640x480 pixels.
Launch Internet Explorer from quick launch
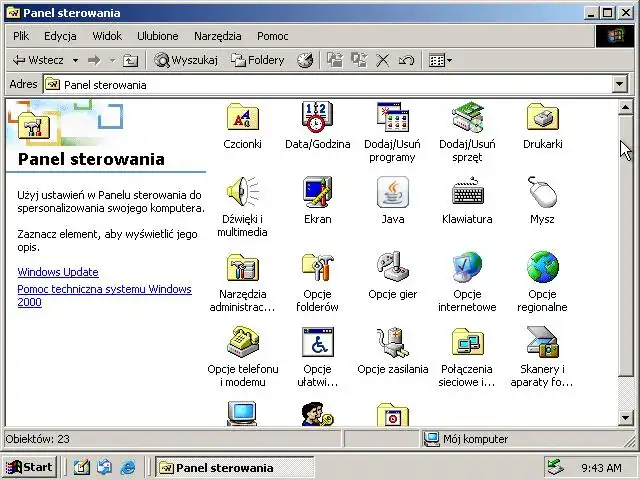click(x=128, y=467)
